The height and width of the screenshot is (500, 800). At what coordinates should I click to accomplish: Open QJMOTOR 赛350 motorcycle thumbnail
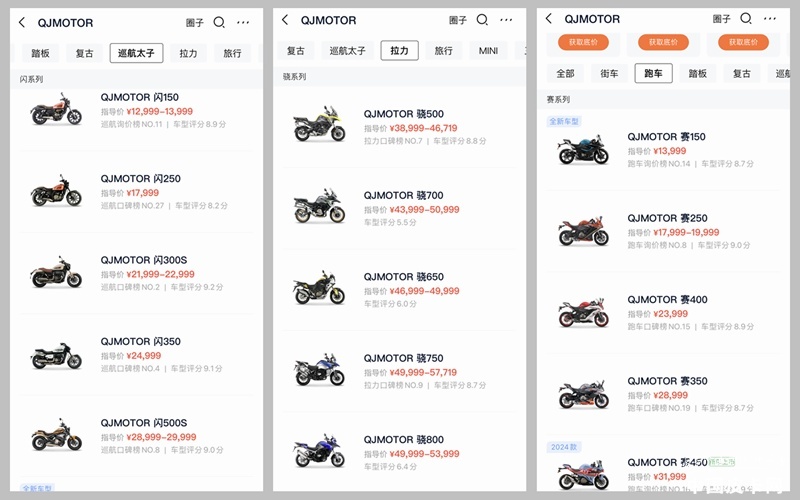pos(583,393)
